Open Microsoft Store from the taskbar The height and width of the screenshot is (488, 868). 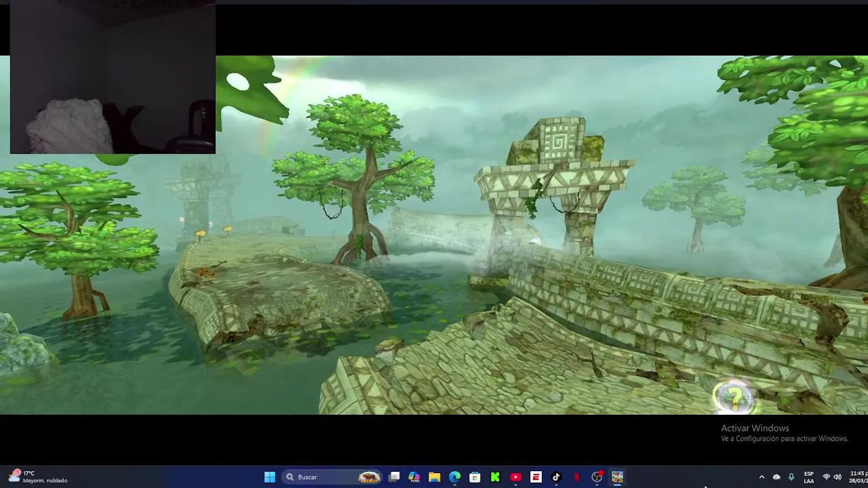tap(475, 477)
